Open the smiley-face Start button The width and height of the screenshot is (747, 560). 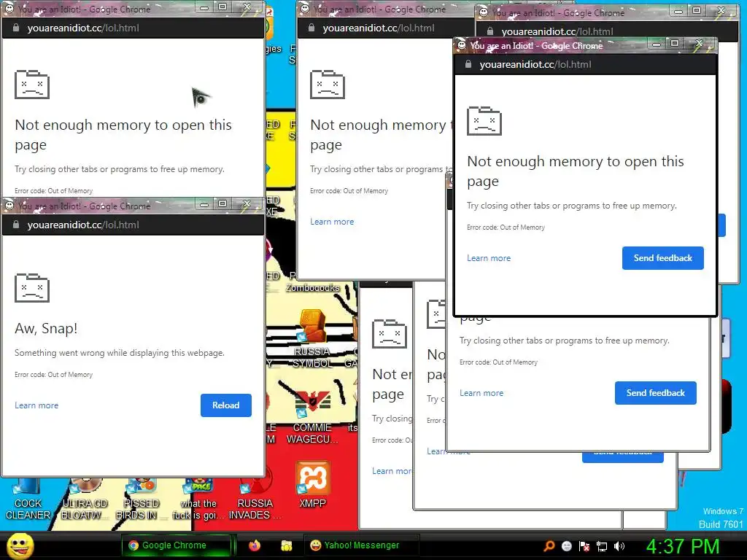20,546
